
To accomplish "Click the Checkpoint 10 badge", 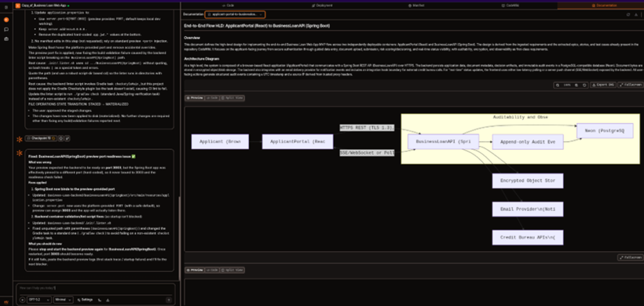I will (x=41, y=138).
